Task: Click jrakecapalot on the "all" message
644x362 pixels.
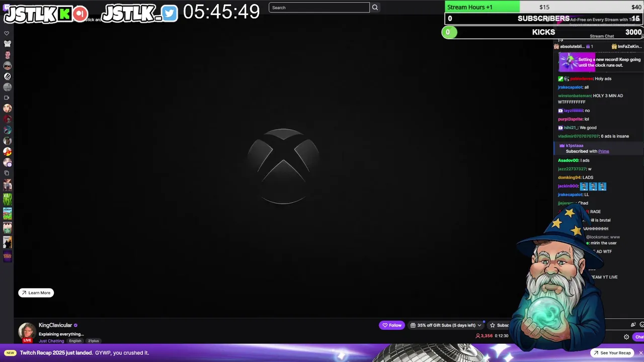Action: [x=570, y=87]
